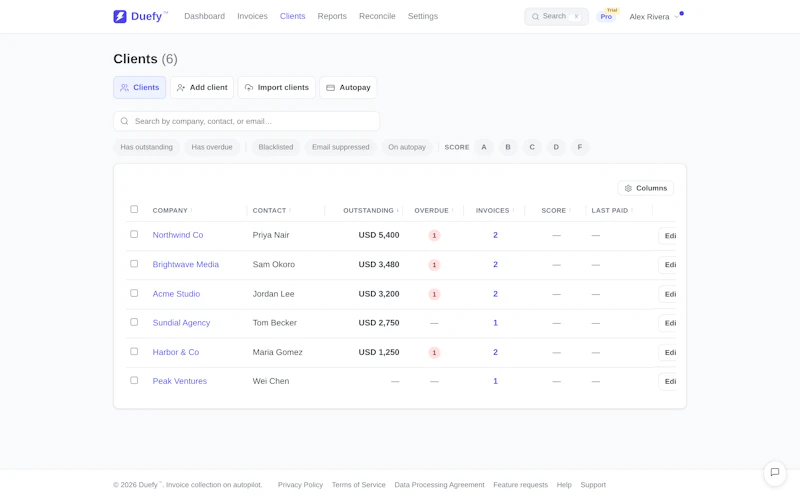Click the Columns gear icon
Image resolution: width=800 pixels, height=500 pixels.
click(x=628, y=188)
